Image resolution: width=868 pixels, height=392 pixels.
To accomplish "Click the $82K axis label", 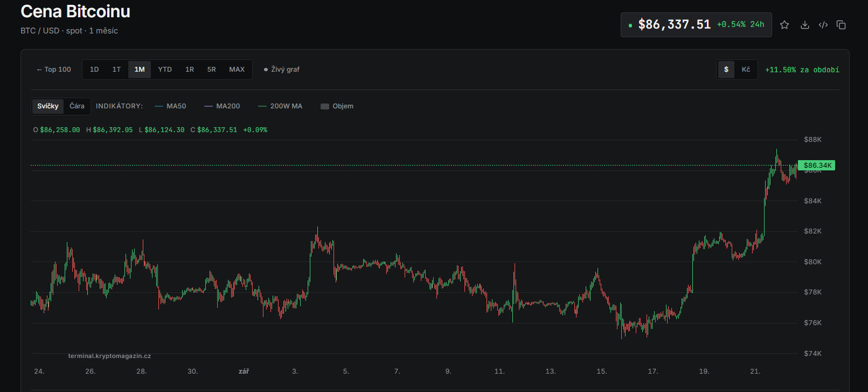I will (x=813, y=231).
